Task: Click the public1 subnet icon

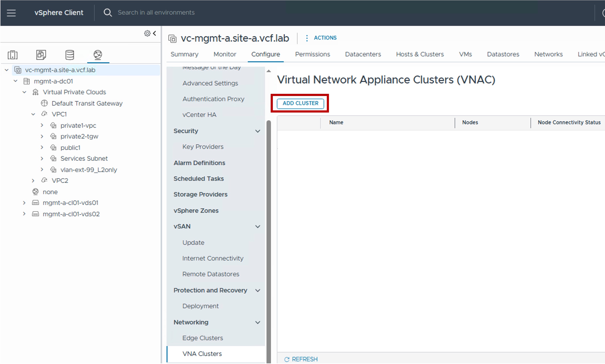Action: click(53, 147)
